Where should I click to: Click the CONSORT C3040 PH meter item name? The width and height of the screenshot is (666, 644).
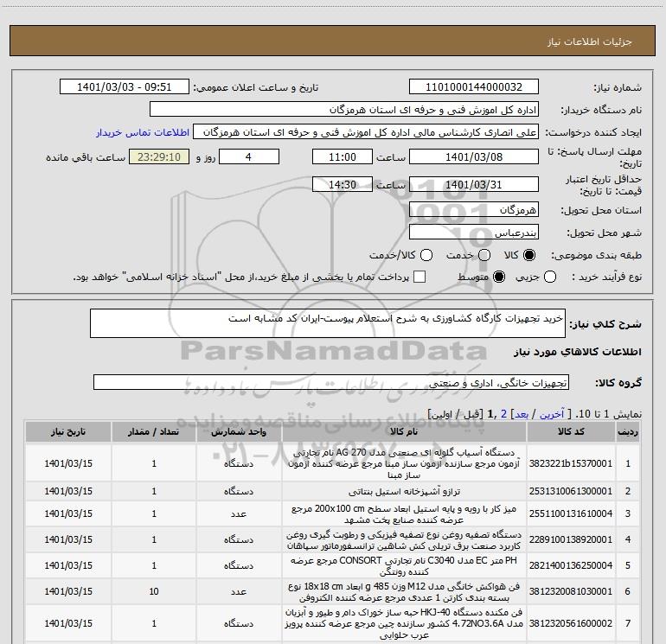(x=404, y=566)
